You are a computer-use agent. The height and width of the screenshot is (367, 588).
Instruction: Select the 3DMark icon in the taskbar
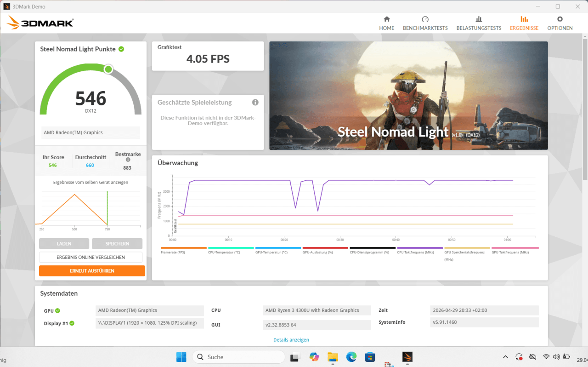[x=407, y=357]
